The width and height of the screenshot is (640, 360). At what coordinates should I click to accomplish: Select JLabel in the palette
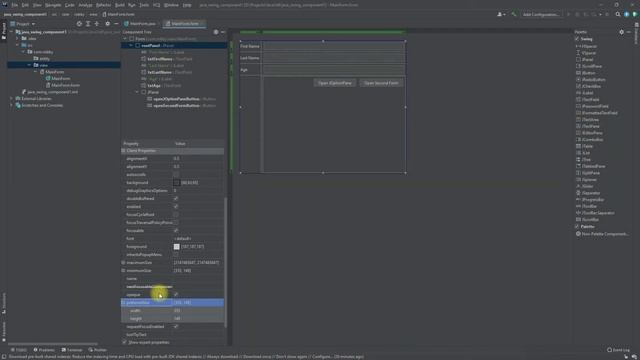[x=585, y=93]
